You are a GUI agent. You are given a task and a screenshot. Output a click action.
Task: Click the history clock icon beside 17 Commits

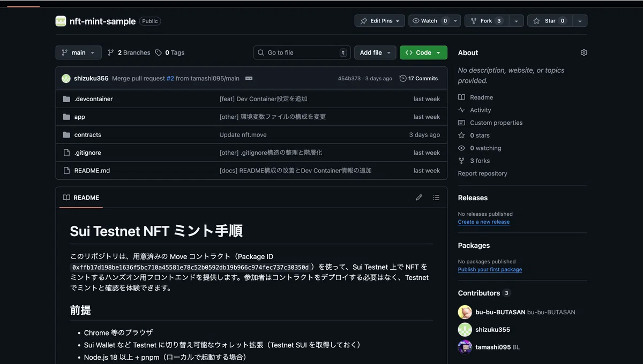point(403,78)
